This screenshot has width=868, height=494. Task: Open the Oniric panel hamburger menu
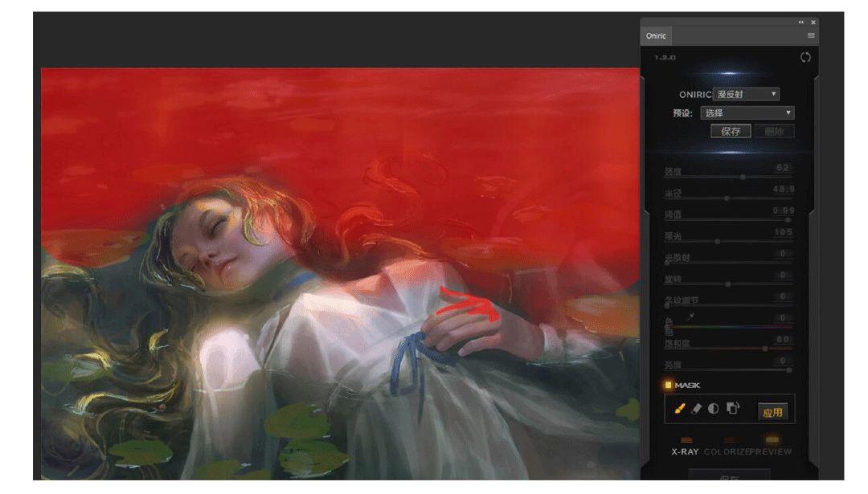pyautogui.click(x=811, y=35)
